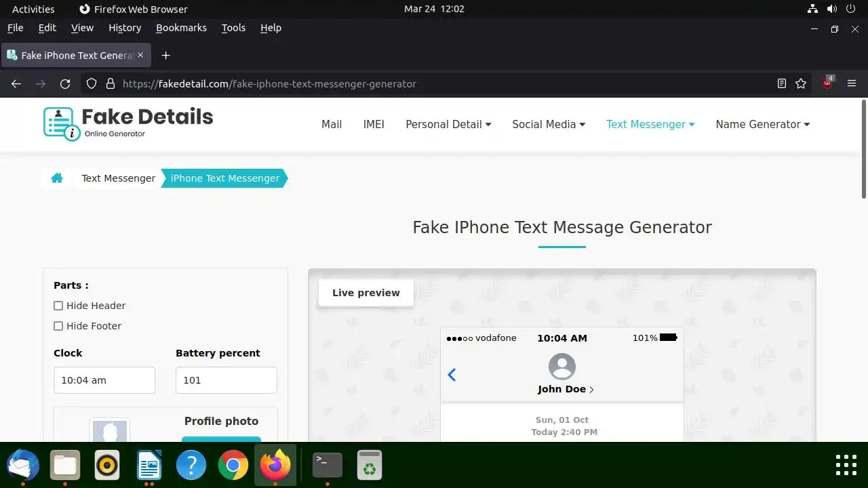
Task: Open LibreOffice Writer from dock
Action: coord(149,466)
